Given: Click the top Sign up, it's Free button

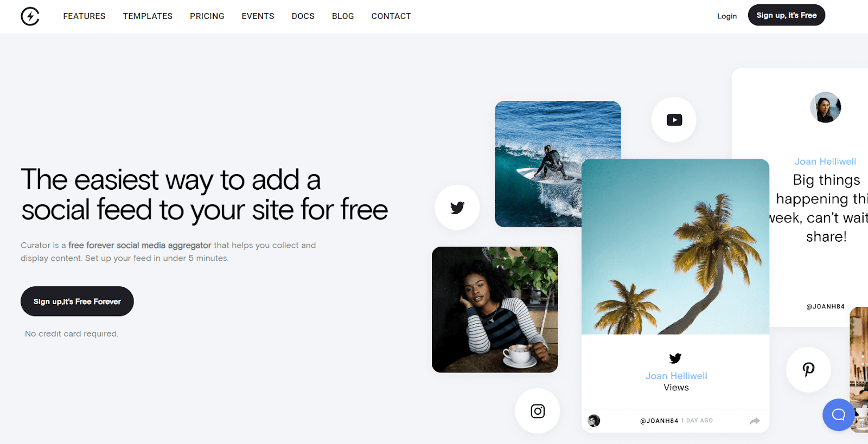Looking at the screenshot, I should [x=787, y=15].
